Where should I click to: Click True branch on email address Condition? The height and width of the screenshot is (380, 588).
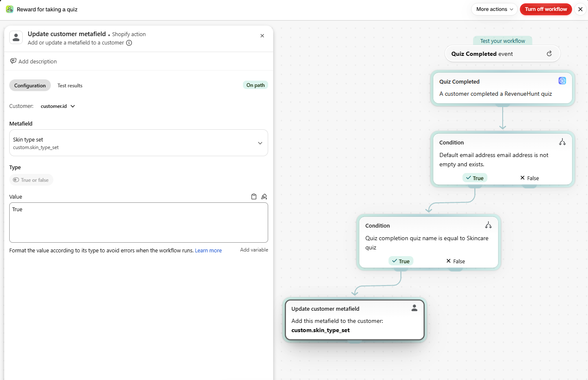(475, 178)
